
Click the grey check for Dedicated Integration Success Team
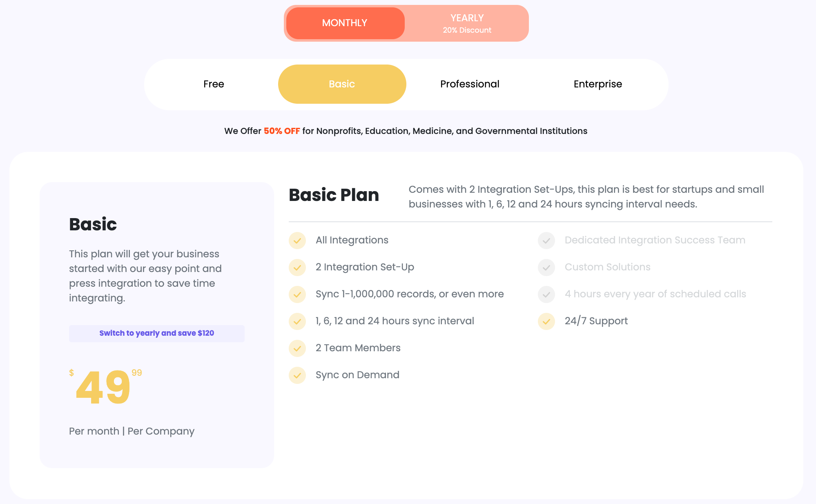point(546,241)
